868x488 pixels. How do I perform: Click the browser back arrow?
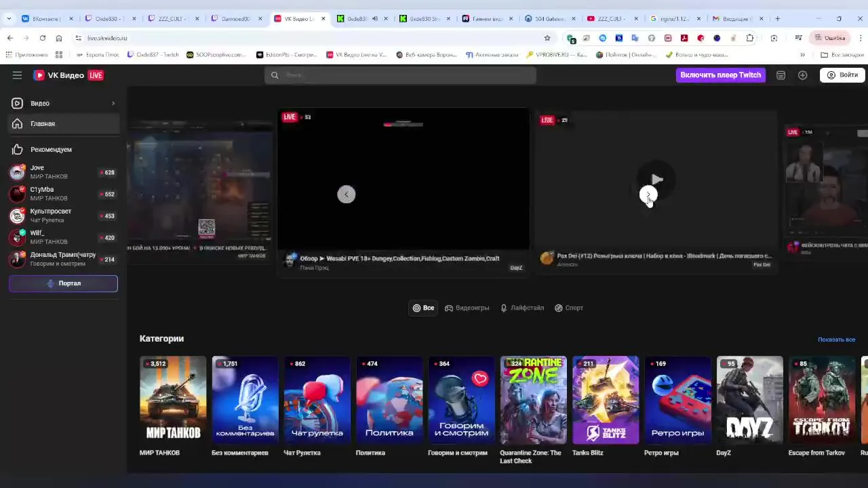tap(10, 38)
